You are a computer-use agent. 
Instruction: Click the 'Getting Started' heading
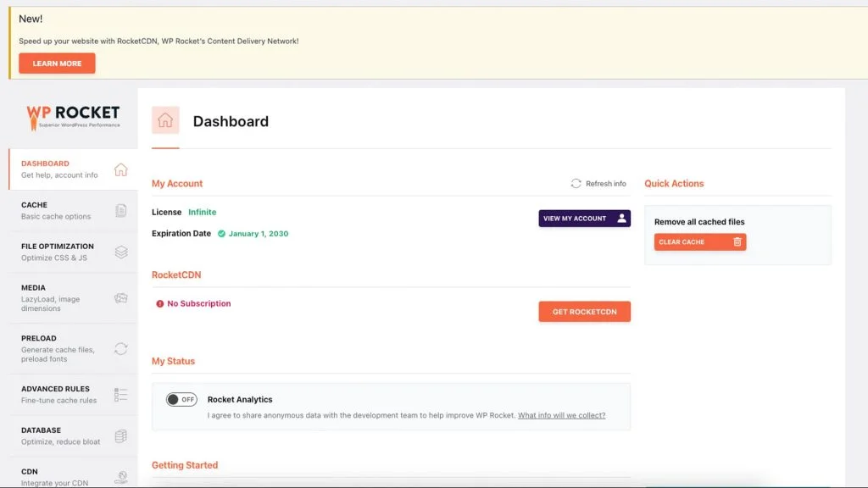185,465
